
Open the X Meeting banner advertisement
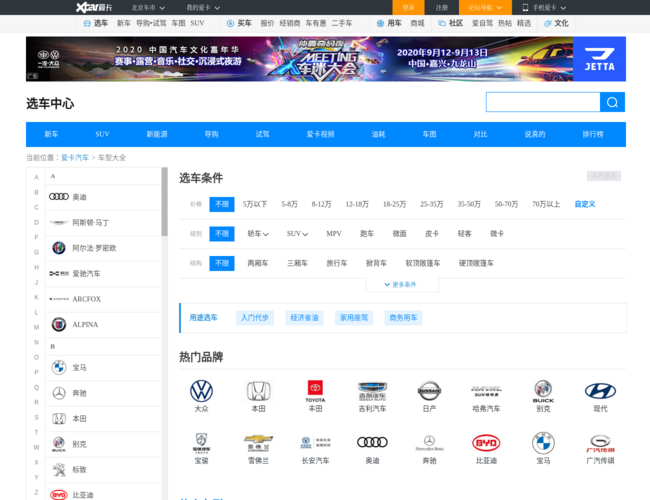326,59
